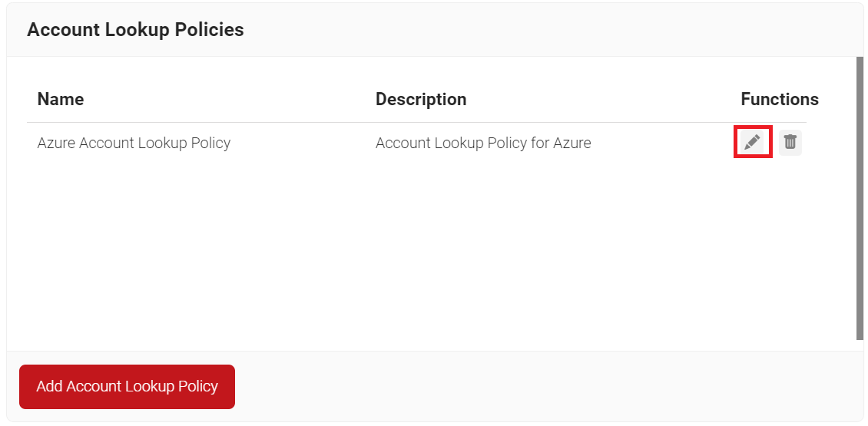Click Add Account Lookup Policy button
The height and width of the screenshot is (426, 868).
click(x=127, y=386)
